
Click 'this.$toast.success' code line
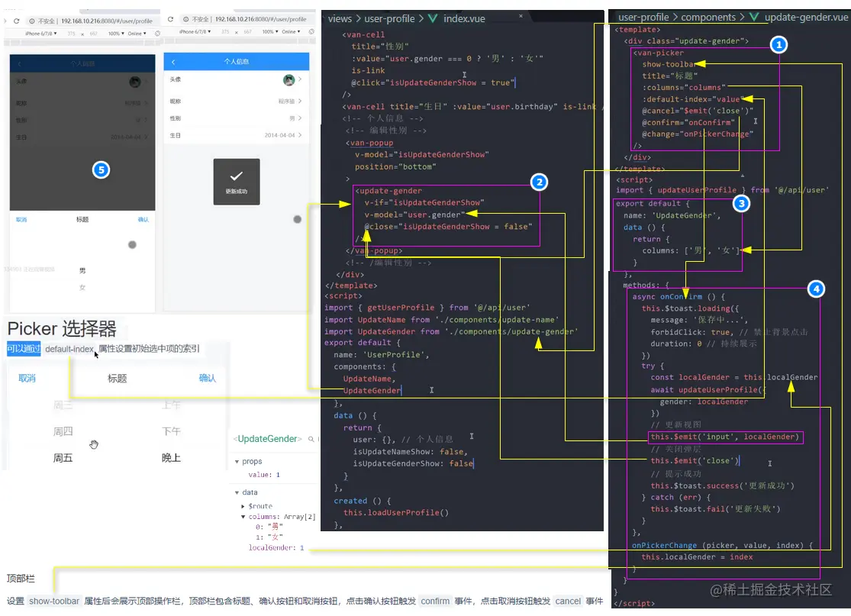(722, 485)
